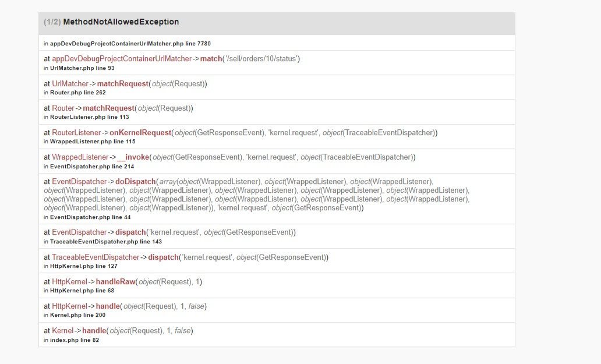Click the Router class name
This screenshot has height=364, width=601.
pyautogui.click(x=63, y=108)
